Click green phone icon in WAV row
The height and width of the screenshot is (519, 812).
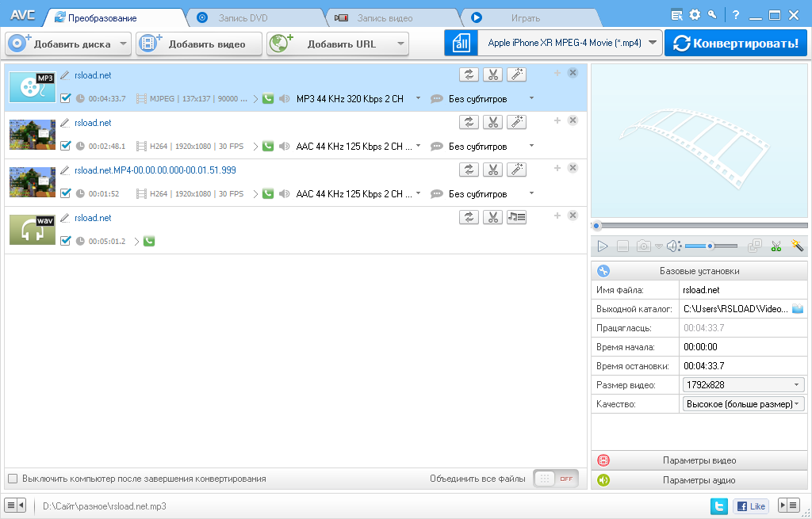149,241
